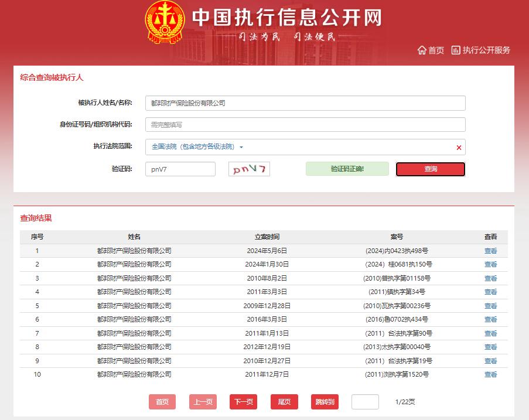Jump to 尾页 last page

tap(284, 402)
